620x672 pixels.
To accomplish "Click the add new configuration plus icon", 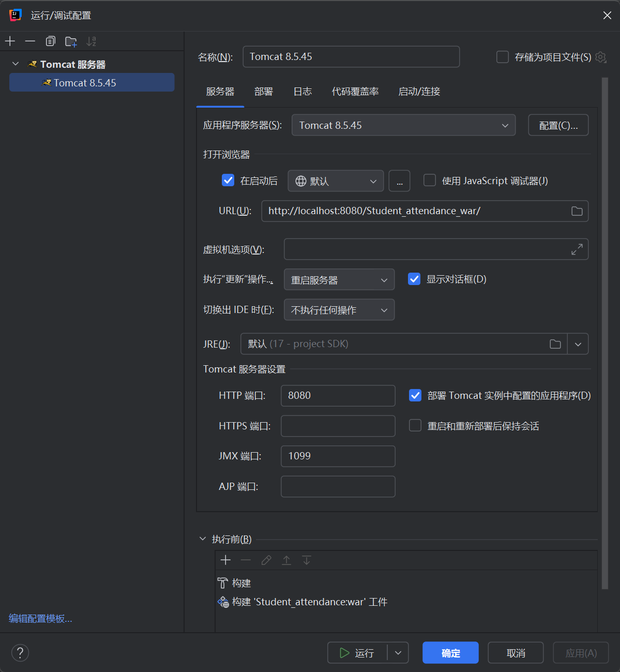I will 10,41.
